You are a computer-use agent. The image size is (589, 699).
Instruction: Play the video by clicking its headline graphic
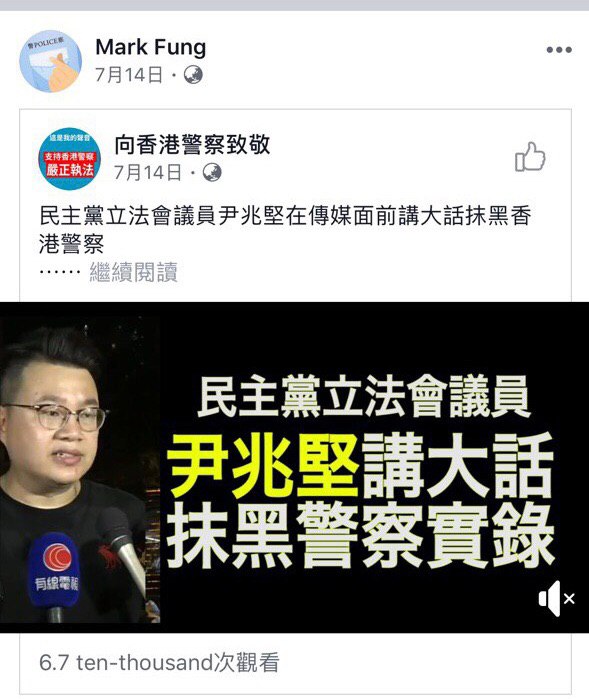pos(361,470)
